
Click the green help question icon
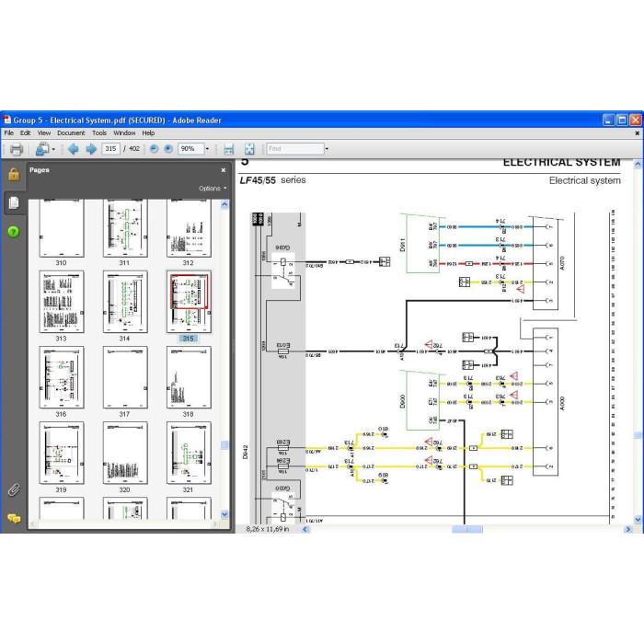click(x=14, y=232)
